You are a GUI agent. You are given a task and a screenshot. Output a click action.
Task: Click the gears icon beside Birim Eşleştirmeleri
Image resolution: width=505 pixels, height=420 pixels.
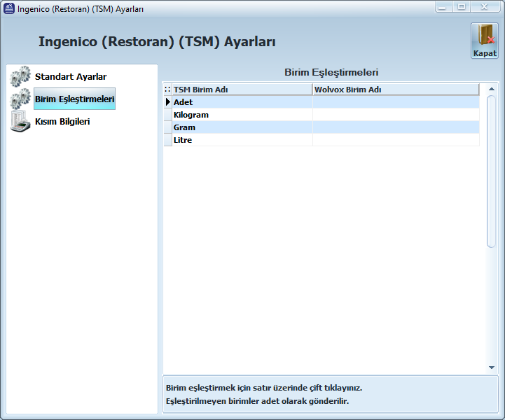click(20, 99)
